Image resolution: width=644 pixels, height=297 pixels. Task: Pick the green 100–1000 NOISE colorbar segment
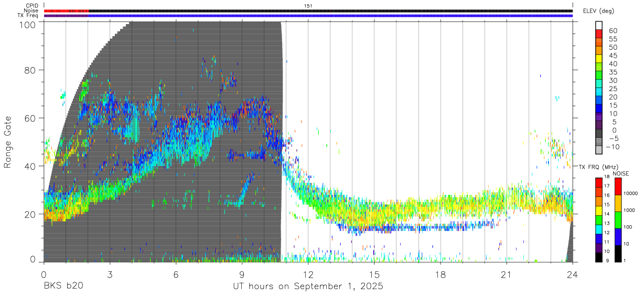(x=618, y=220)
